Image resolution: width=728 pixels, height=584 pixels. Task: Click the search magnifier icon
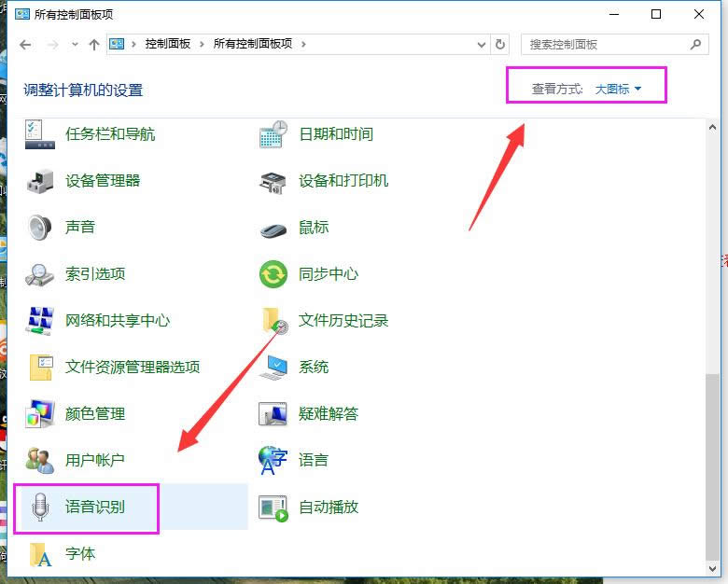(x=695, y=45)
